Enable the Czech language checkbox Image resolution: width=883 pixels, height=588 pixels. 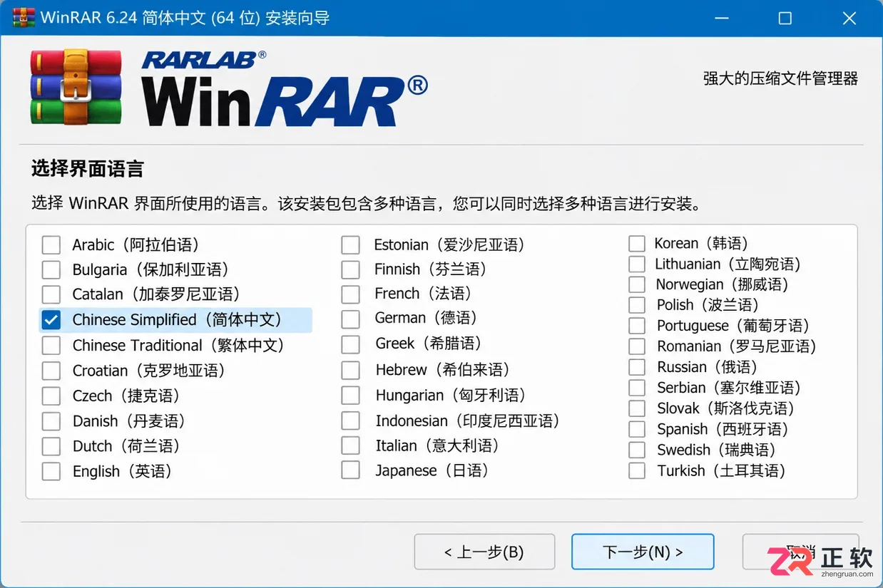pos(51,396)
